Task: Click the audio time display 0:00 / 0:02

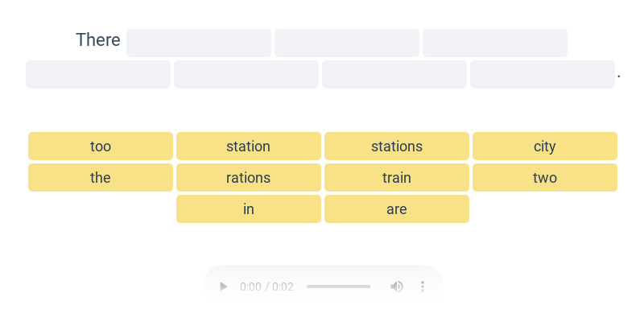Action: pyautogui.click(x=266, y=287)
